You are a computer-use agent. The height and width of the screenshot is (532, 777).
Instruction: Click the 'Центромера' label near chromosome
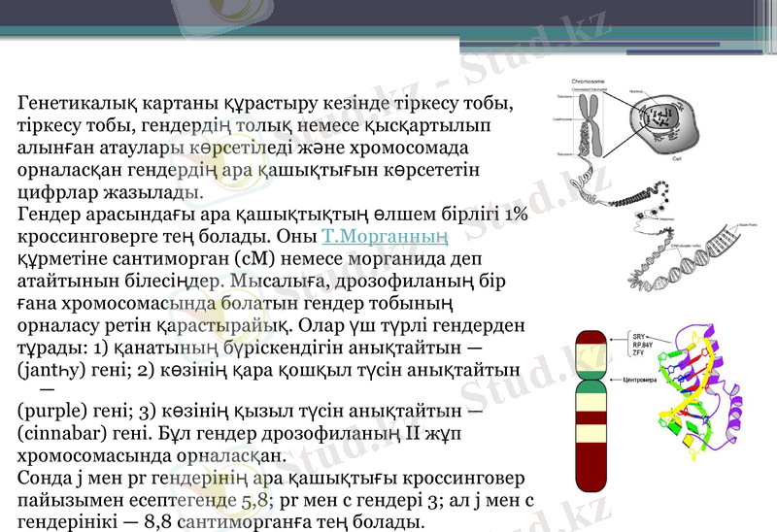640,380
